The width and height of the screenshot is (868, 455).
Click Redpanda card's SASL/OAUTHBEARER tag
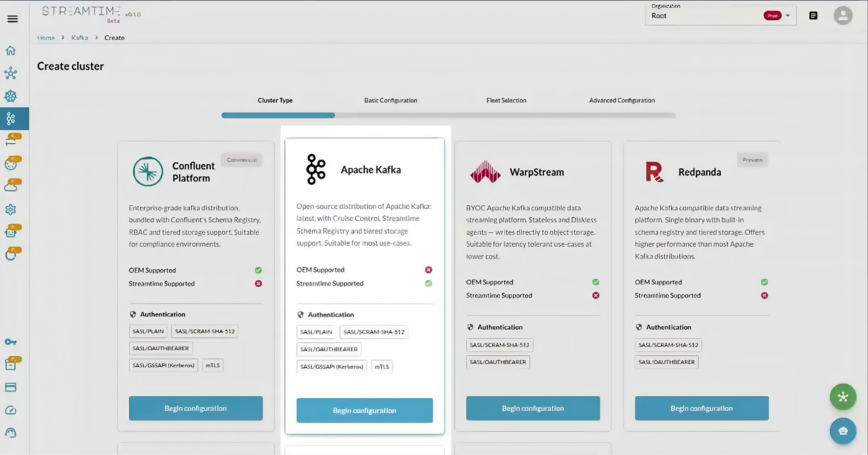coord(667,362)
